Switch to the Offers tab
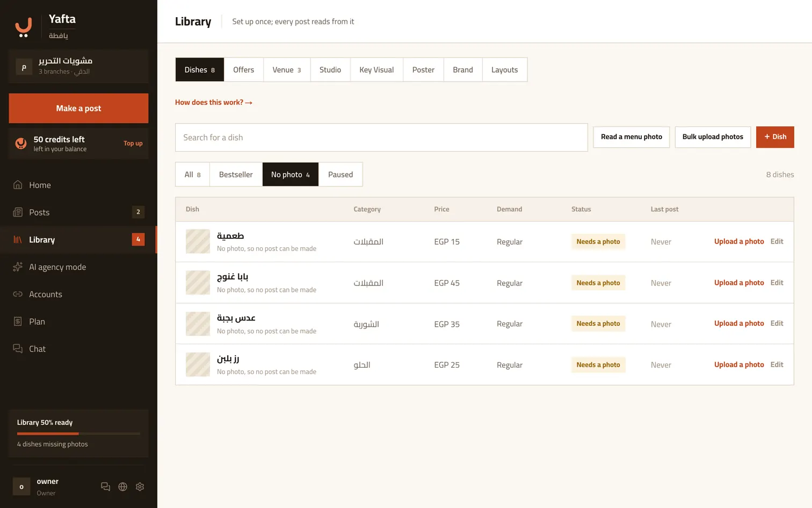Viewport: 812px width, 508px height. coord(243,70)
